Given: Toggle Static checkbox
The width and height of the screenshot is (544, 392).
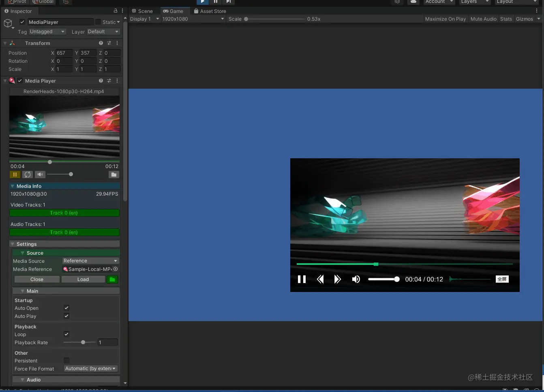Looking at the screenshot, I should point(98,22).
